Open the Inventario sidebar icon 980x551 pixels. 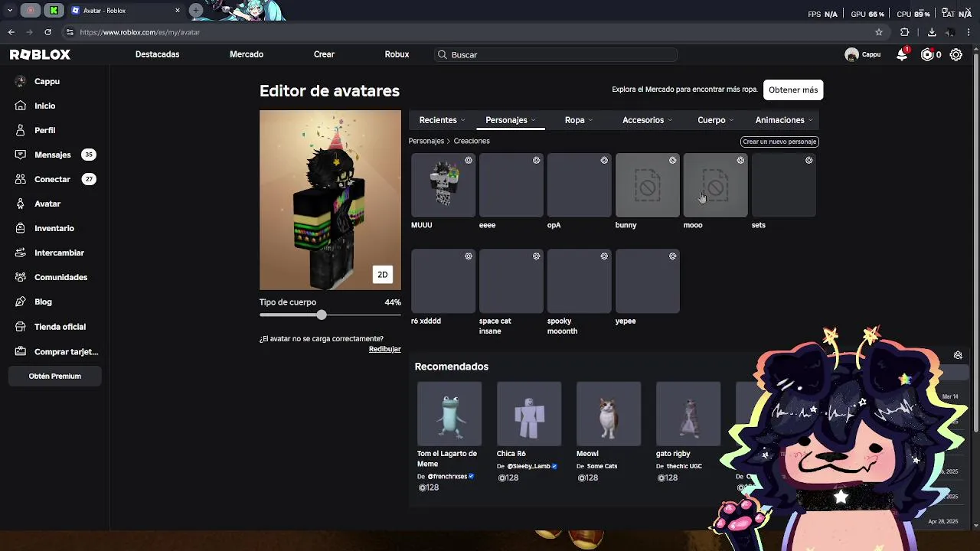tap(21, 228)
